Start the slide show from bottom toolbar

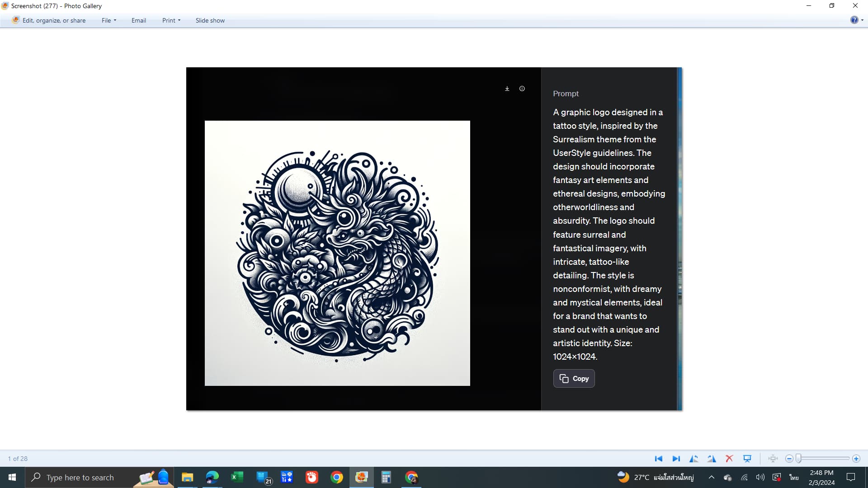point(747,459)
